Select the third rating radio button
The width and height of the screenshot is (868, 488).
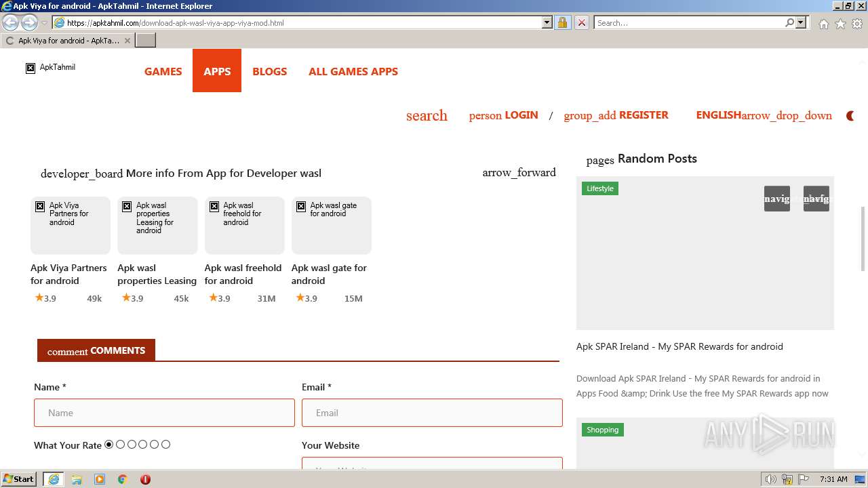132,445
